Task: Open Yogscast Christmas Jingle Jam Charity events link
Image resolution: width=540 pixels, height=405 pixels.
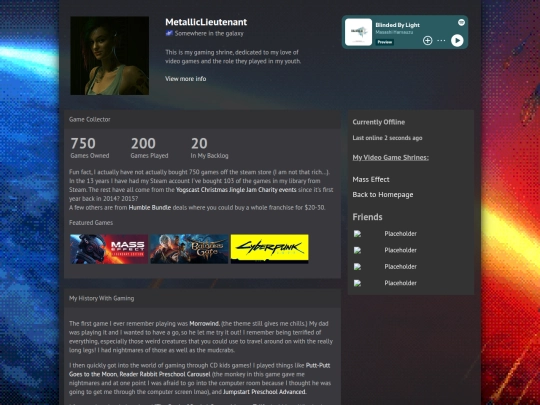Action: point(236,190)
